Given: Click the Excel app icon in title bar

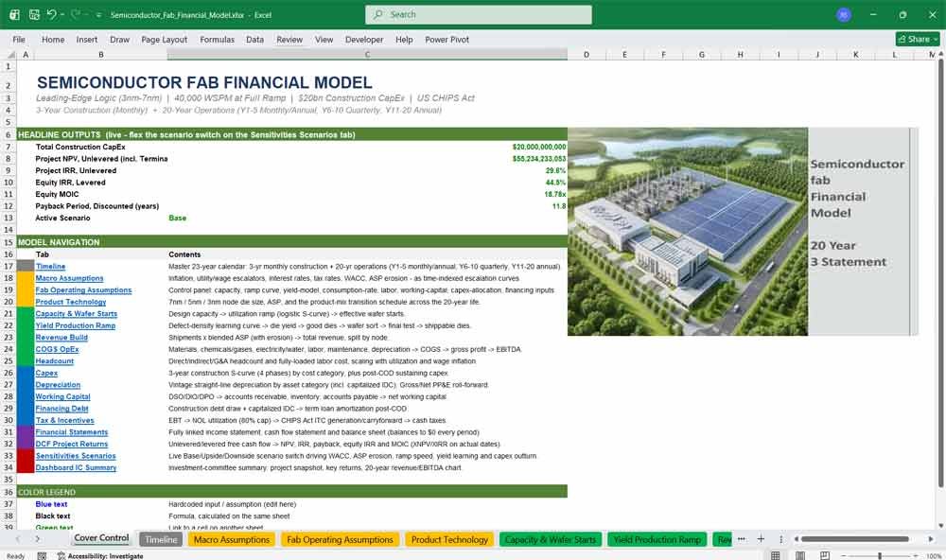Looking at the screenshot, I should (x=14, y=14).
